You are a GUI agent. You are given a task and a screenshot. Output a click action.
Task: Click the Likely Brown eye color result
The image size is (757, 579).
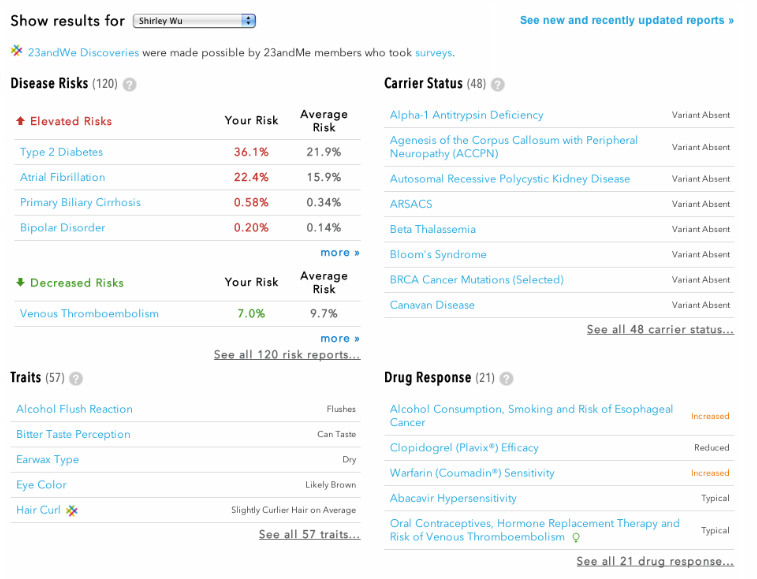pos(331,485)
